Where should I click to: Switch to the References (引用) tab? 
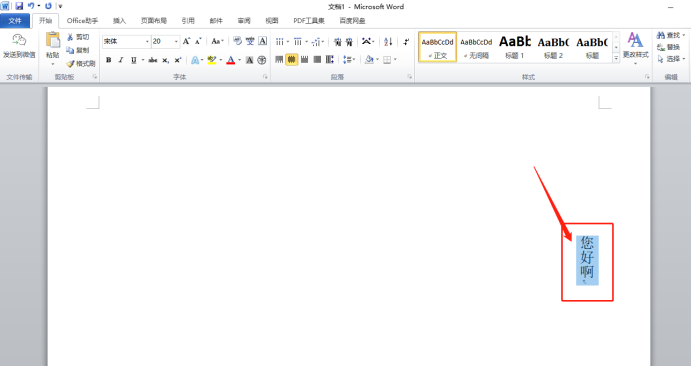188,21
